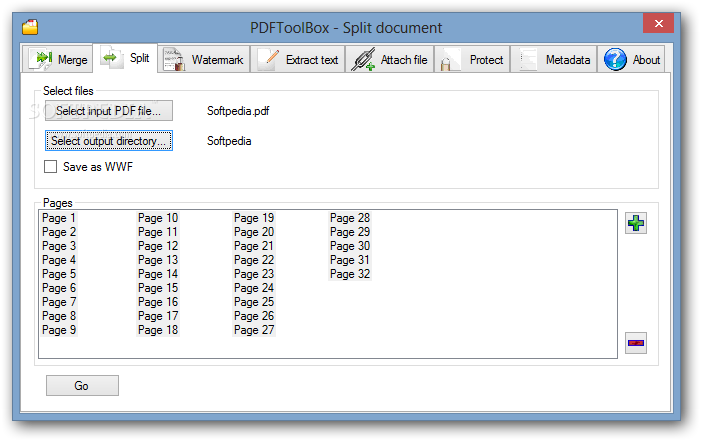Click the red minus remove pages button
The image size is (701, 441).
[636, 343]
